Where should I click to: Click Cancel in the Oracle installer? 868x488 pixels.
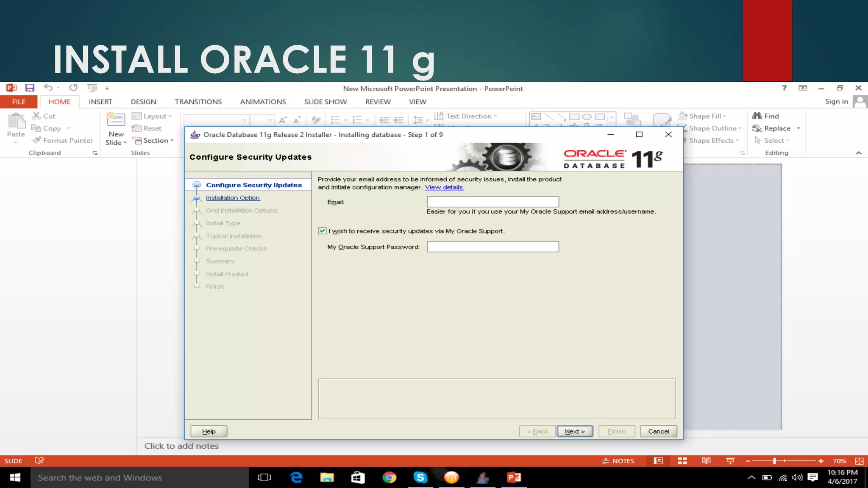pyautogui.click(x=659, y=431)
